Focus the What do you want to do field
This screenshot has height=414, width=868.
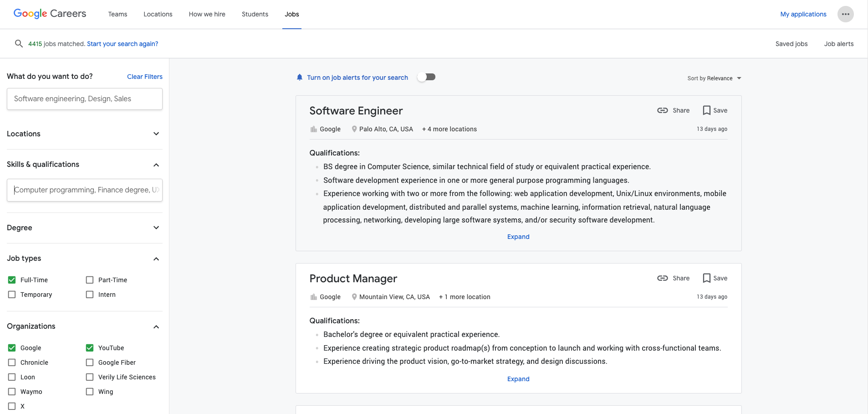[85, 99]
